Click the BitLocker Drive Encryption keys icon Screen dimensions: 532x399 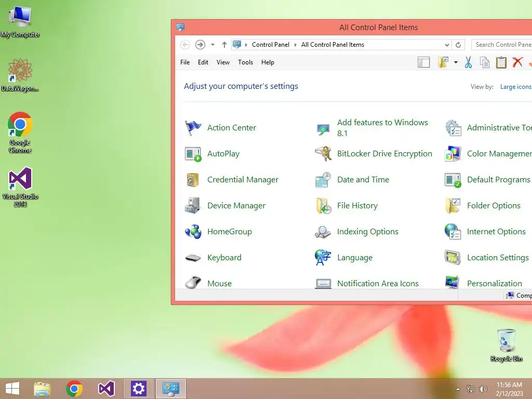click(323, 154)
